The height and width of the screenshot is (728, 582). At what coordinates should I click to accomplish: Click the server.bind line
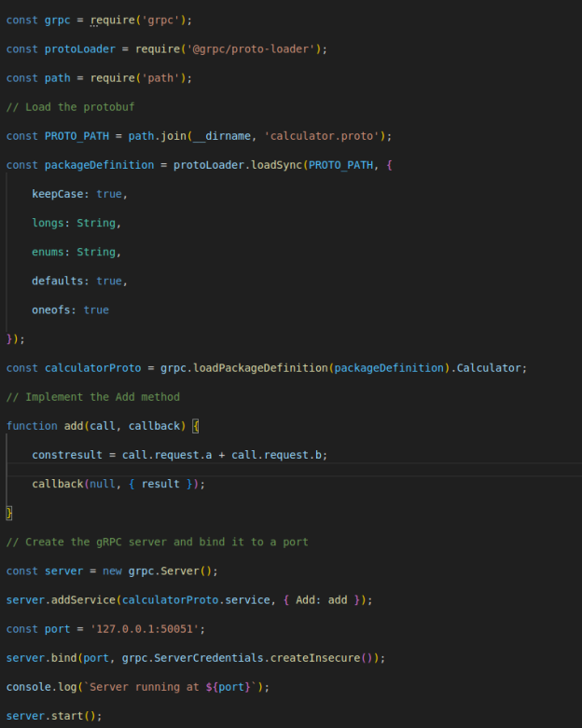tap(196, 658)
